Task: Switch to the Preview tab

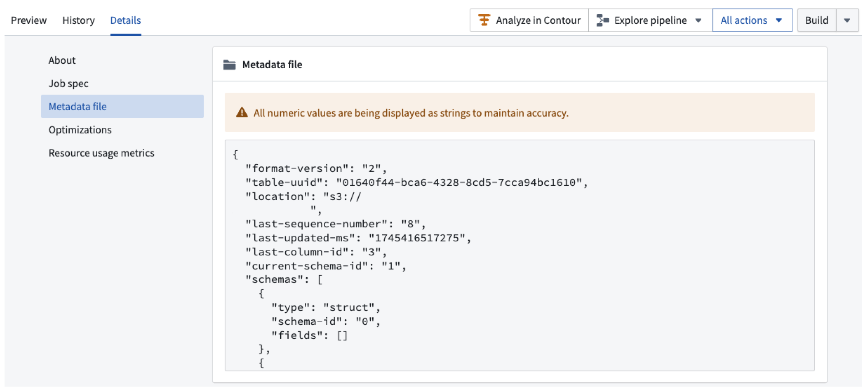Action: click(29, 20)
